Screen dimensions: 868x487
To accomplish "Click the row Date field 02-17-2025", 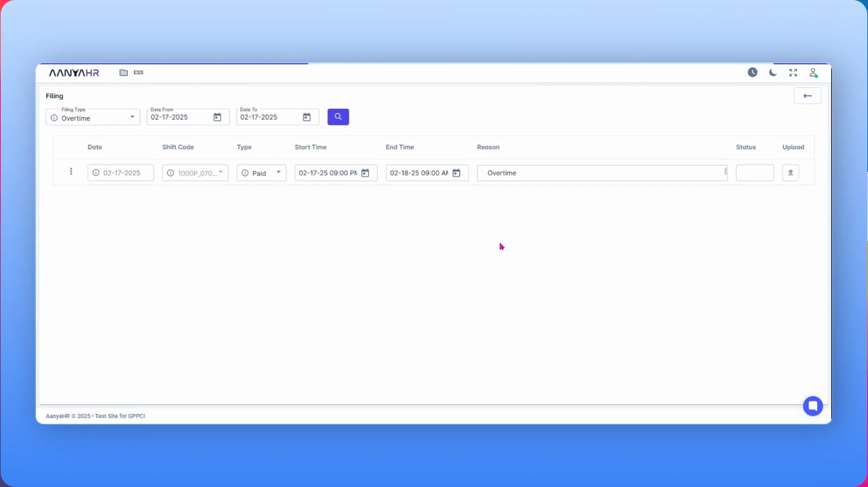I will [121, 173].
